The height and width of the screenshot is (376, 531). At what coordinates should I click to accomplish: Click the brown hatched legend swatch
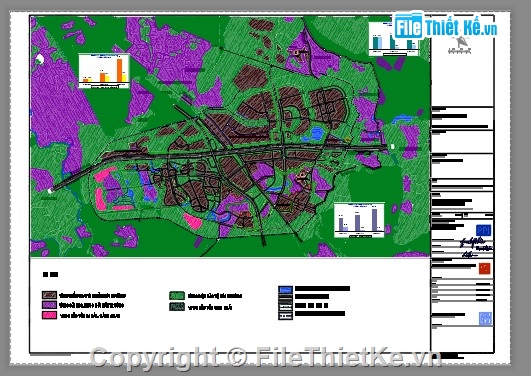point(49,295)
